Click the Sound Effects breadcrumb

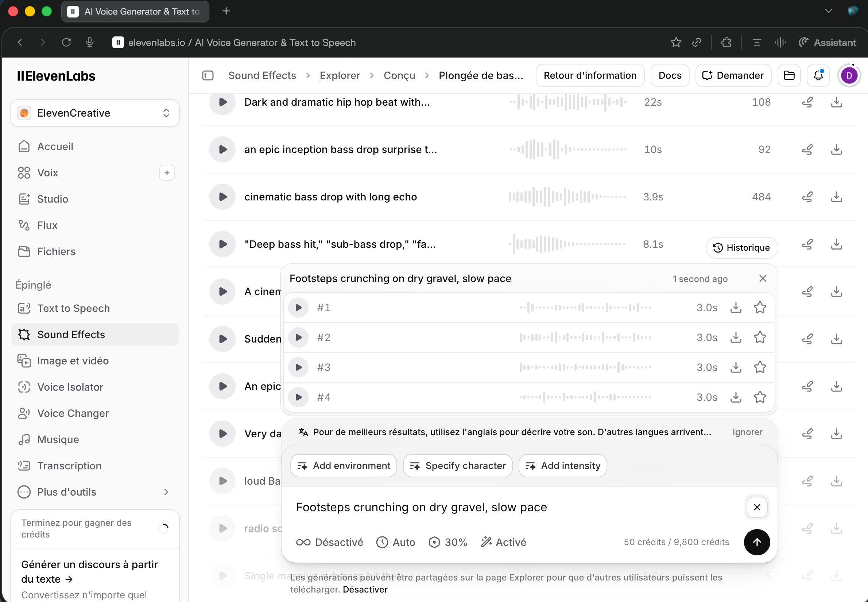(262, 75)
